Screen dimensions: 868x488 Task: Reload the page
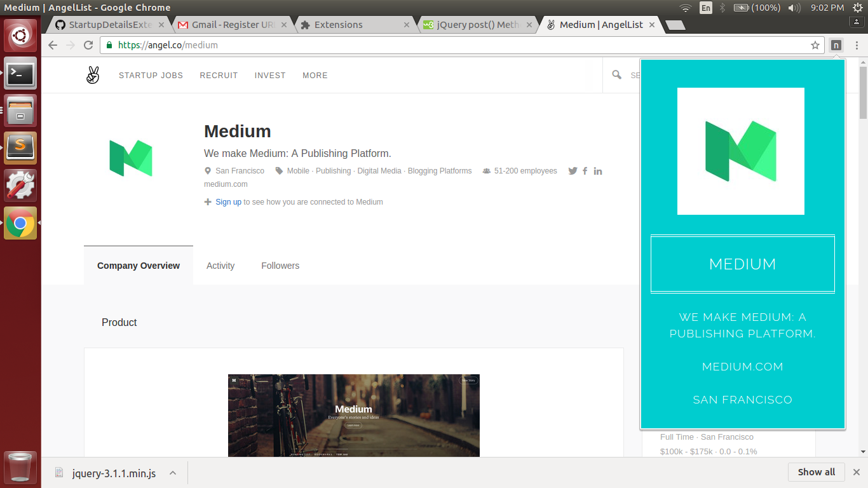[88, 45]
